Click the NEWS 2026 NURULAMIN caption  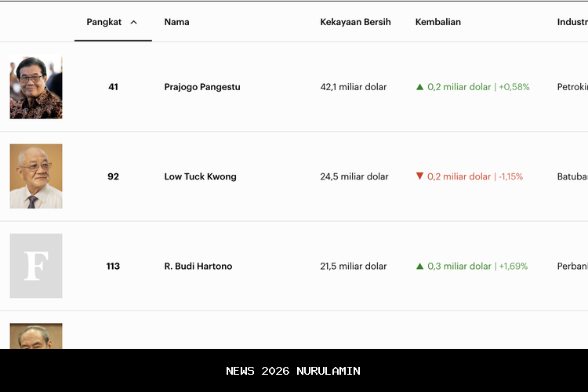(293, 371)
